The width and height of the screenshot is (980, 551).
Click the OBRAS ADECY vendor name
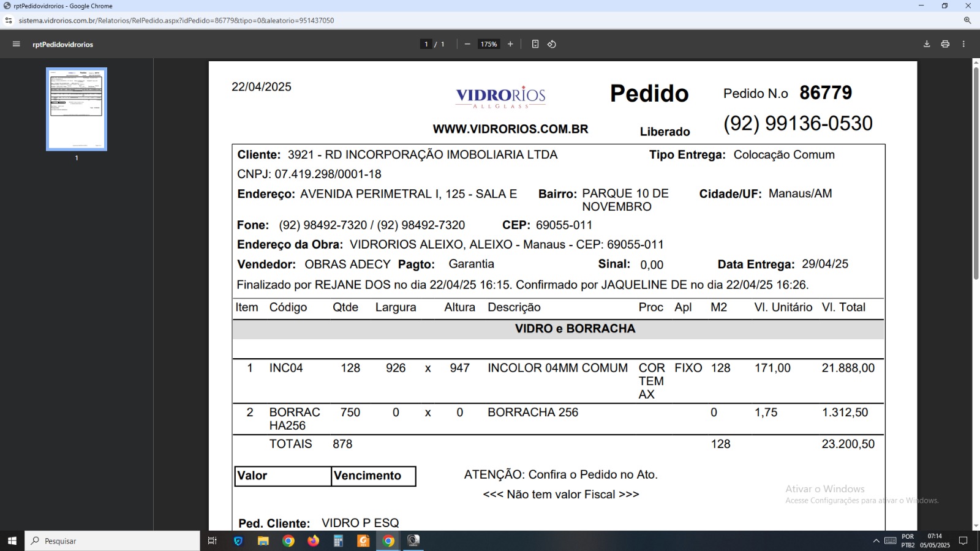(347, 264)
